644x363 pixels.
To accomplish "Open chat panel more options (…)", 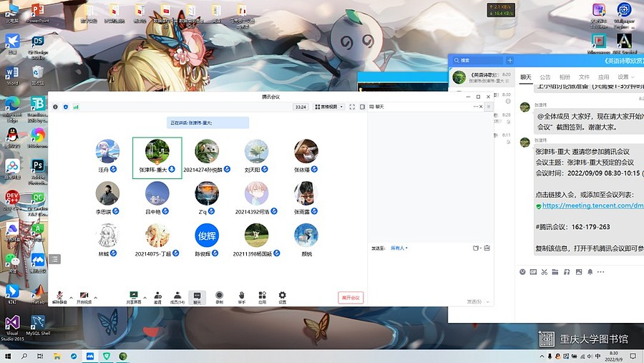I will (x=476, y=107).
